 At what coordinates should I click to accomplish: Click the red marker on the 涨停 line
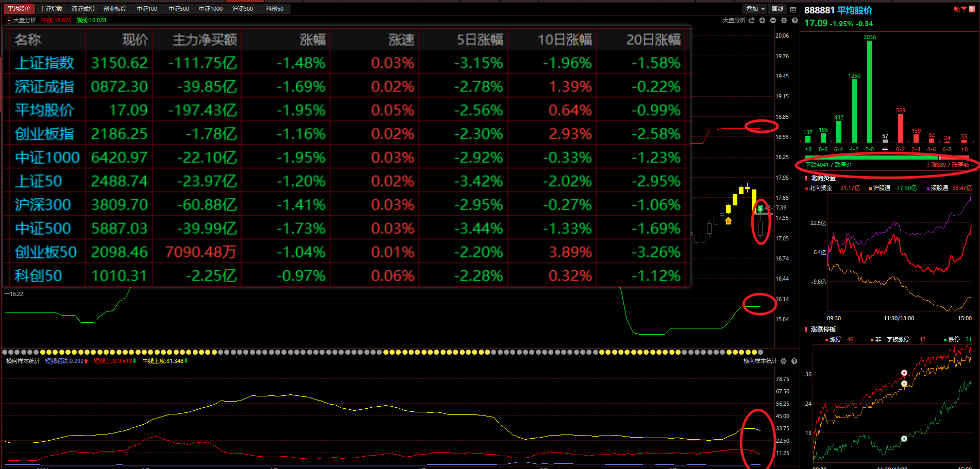tap(904, 373)
